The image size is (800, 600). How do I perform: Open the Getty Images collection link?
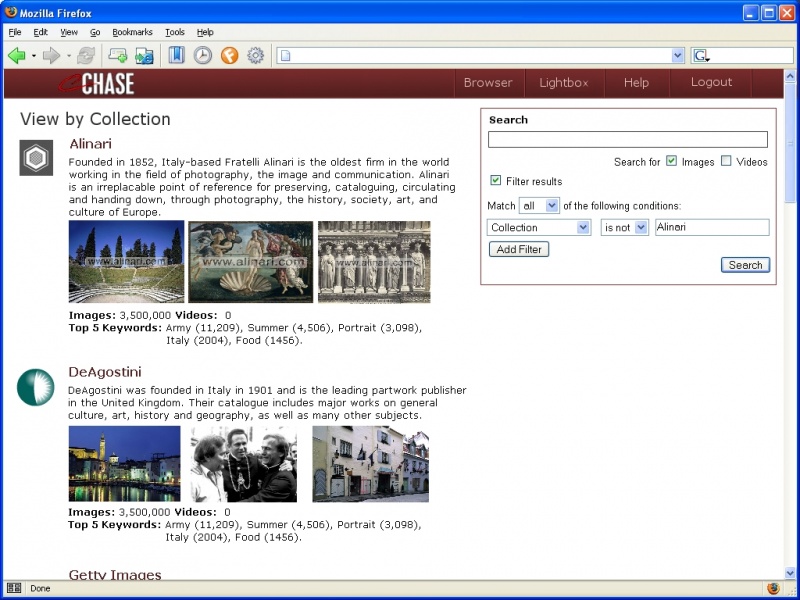click(114, 574)
